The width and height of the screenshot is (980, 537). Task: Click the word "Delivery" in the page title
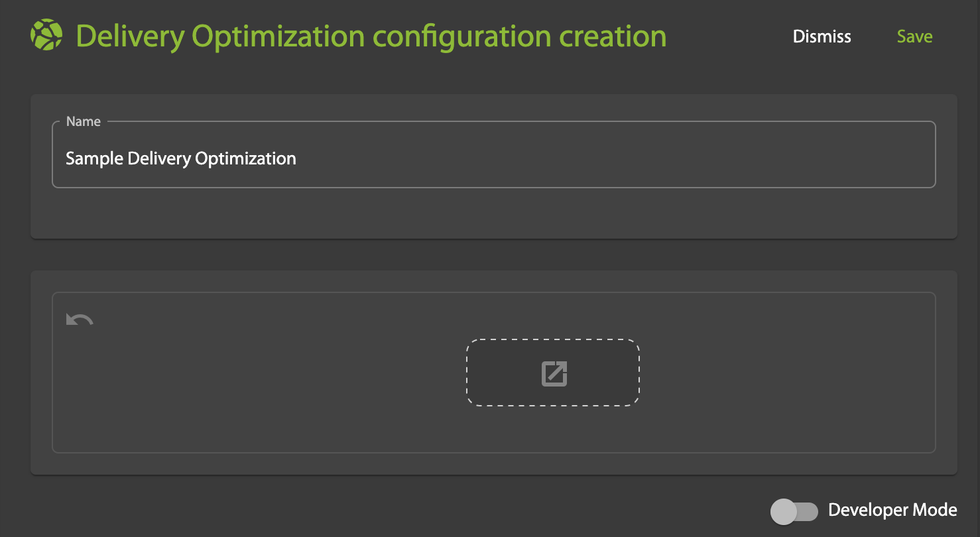click(x=130, y=36)
